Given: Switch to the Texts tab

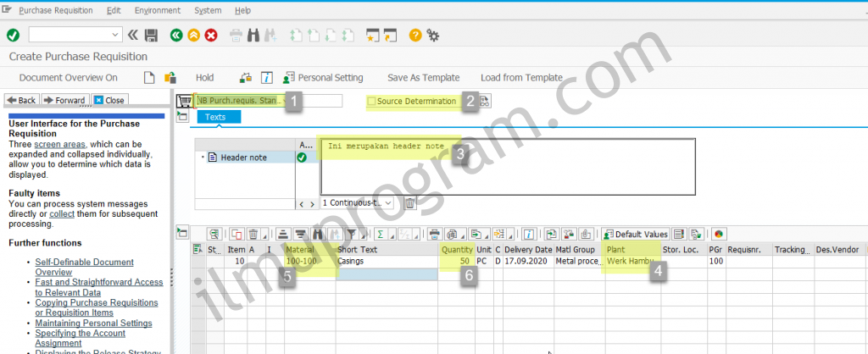Looking at the screenshot, I should point(215,117).
